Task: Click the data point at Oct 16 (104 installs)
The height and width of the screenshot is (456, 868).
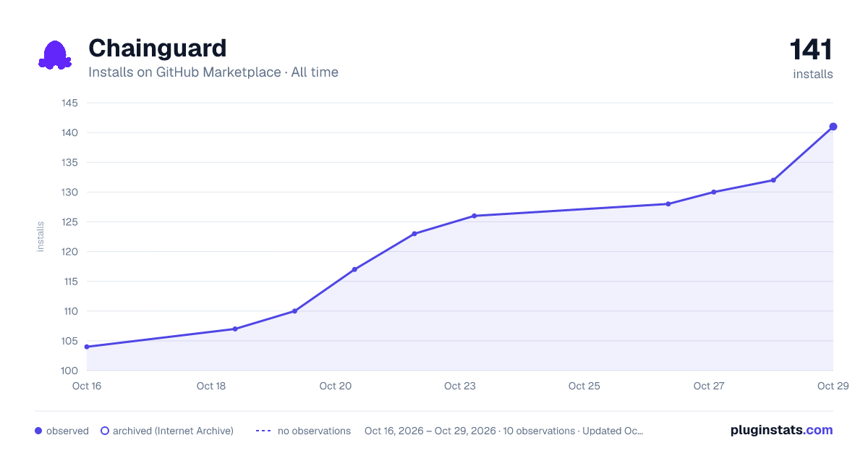Action: [87, 347]
